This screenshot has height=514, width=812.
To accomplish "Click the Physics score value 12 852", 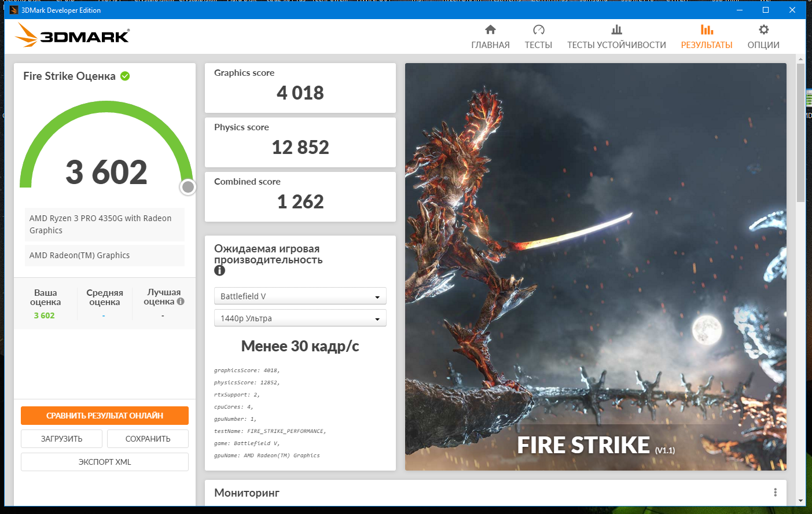I will pos(300,147).
